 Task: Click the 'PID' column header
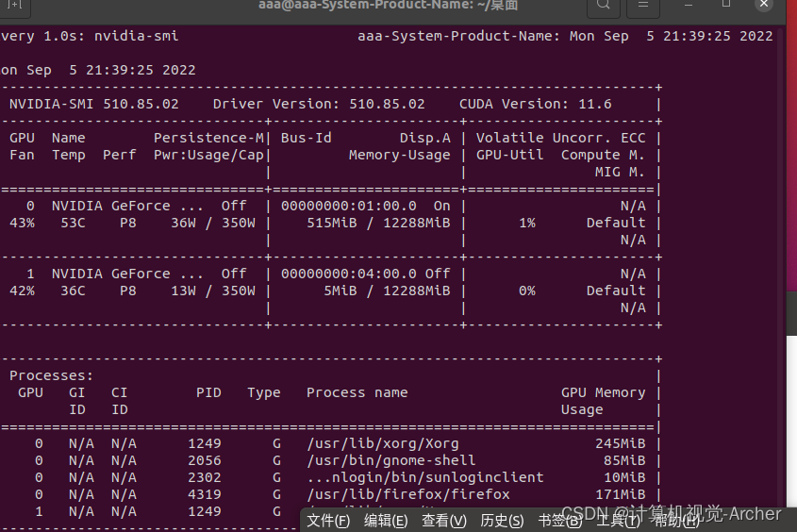pos(208,392)
